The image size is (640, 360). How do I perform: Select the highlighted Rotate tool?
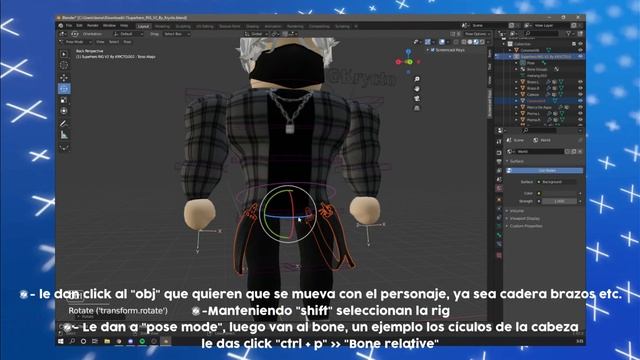(x=64, y=89)
